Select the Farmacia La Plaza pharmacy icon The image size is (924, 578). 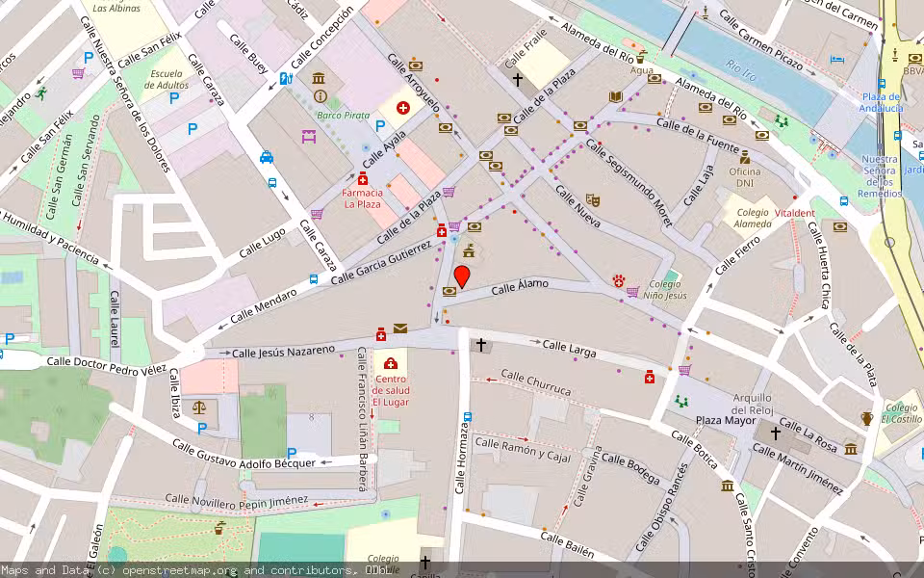tap(363, 179)
